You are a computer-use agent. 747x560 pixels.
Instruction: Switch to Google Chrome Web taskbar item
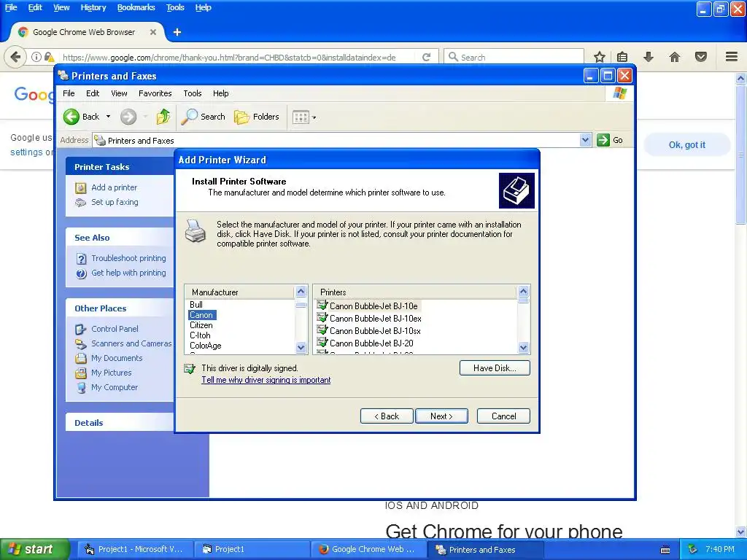coord(368,550)
